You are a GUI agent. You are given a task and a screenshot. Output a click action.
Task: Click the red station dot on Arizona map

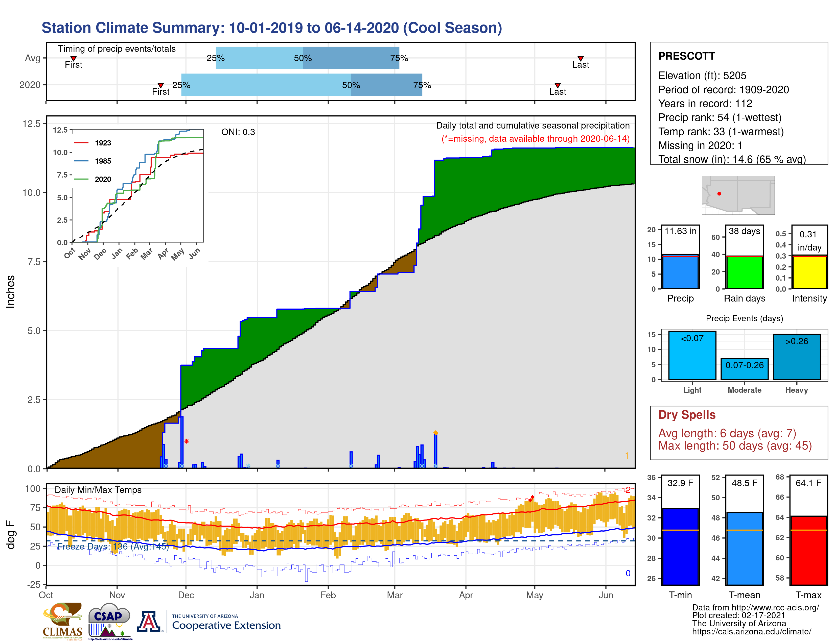[719, 194]
